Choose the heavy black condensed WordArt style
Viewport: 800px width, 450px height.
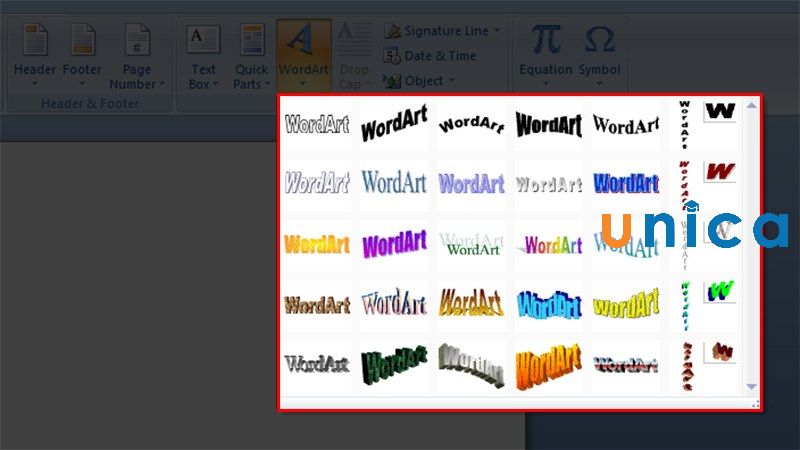click(548, 124)
